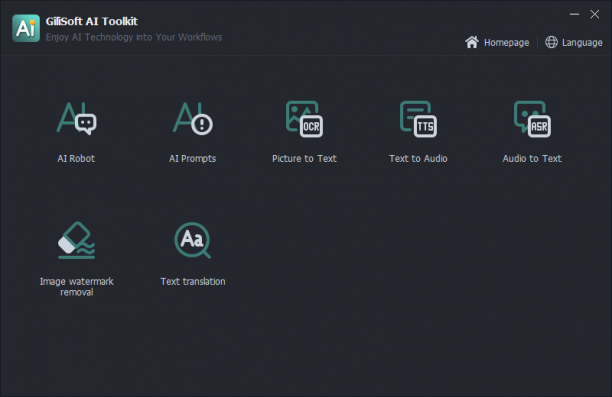Open the AI Robot tool icon

click(x=76, y=118)
